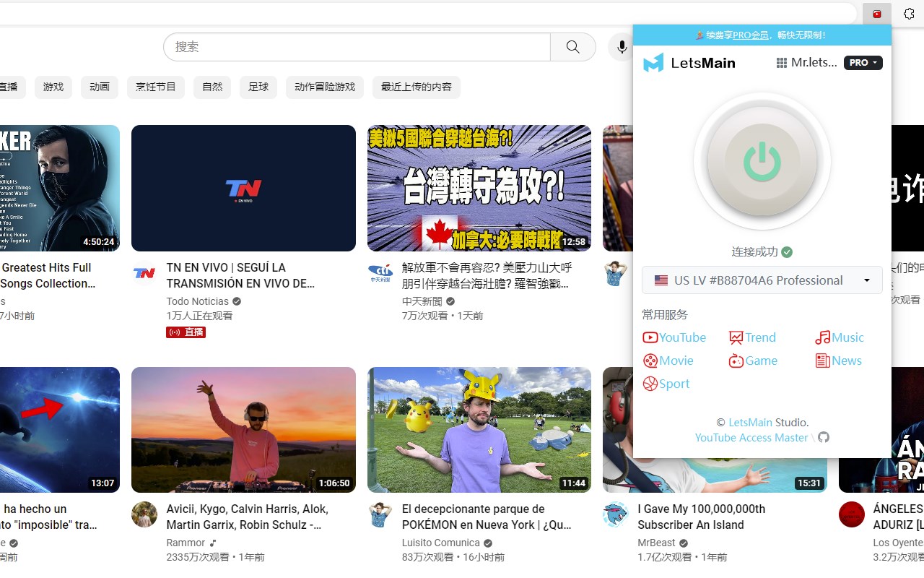This screenshot has height=578, width=924.
Task: Click the browser address bar
Action: (427, 14)
